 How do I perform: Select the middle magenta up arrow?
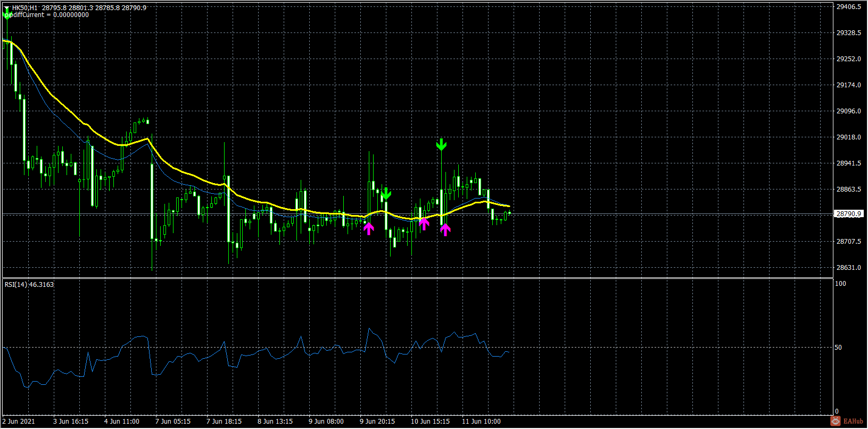(424, 224)
